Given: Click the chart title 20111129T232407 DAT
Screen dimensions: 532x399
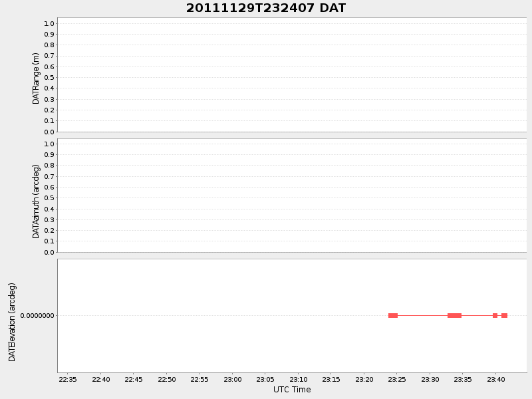Looking at the screenshot, I should [265, 9].
